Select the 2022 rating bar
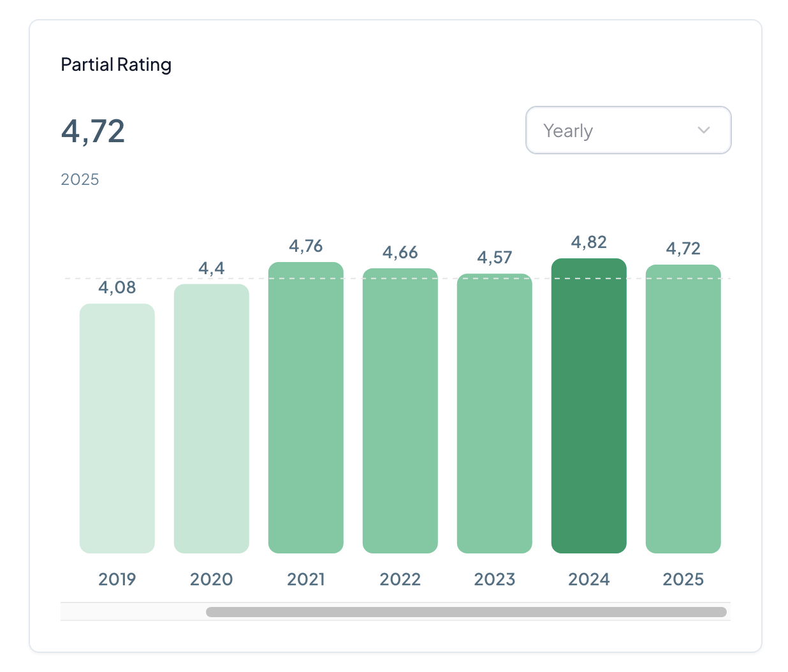The image size is (788, 672). point(400,411)
